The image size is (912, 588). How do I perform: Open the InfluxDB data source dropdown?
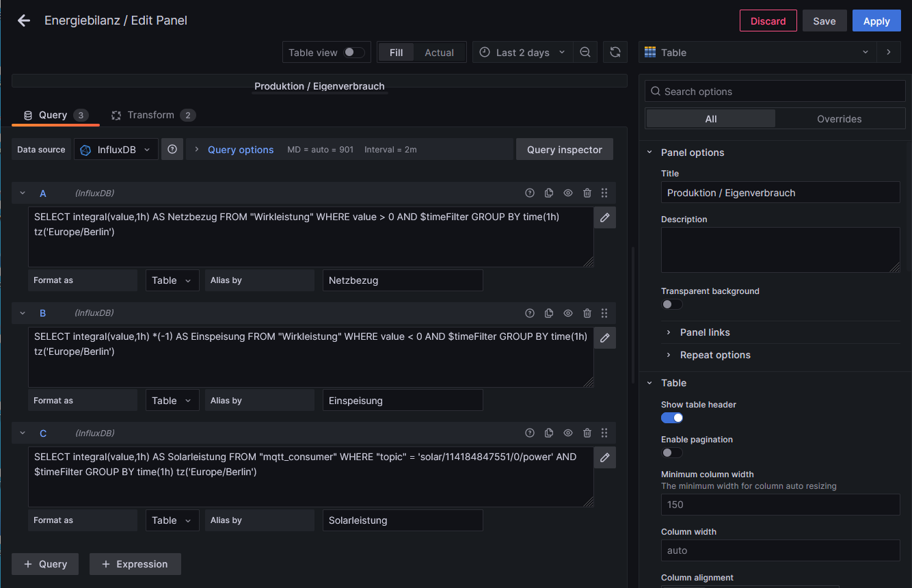(116, 150)
